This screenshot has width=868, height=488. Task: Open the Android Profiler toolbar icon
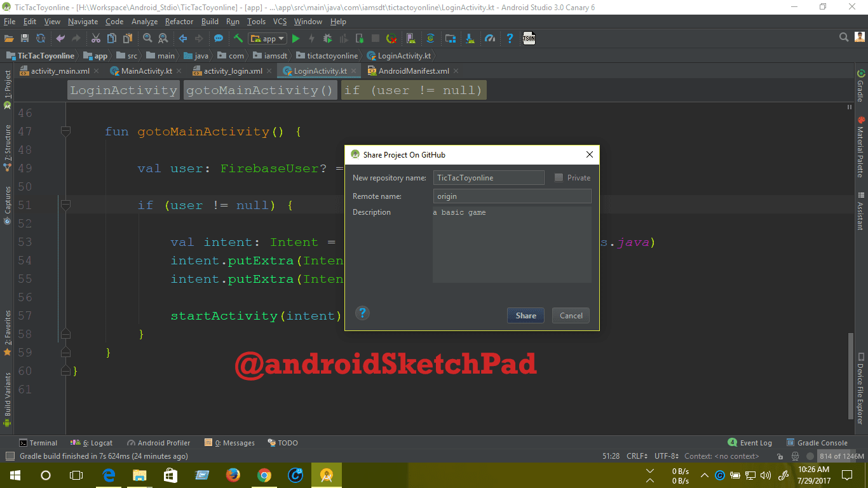point(490,38)
